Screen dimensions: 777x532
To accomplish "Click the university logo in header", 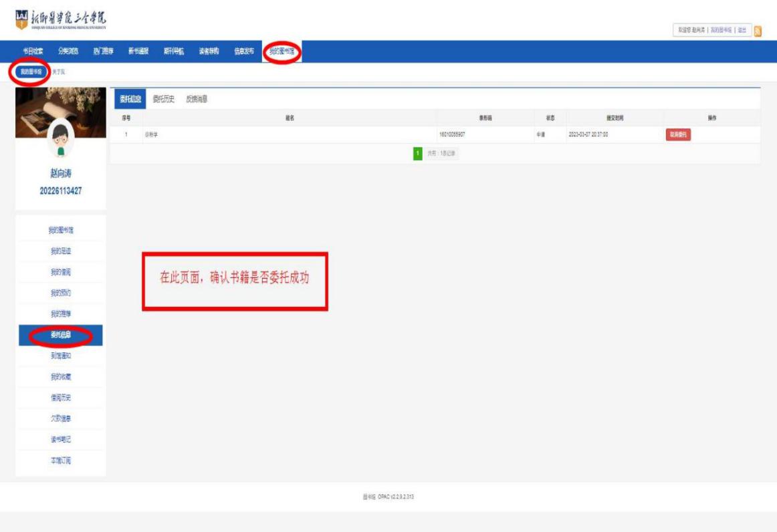I will tap(60, 19).
